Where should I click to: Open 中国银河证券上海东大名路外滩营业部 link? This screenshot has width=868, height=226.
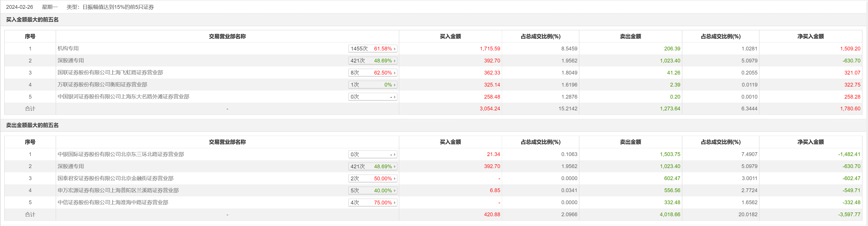click(123, 97)
